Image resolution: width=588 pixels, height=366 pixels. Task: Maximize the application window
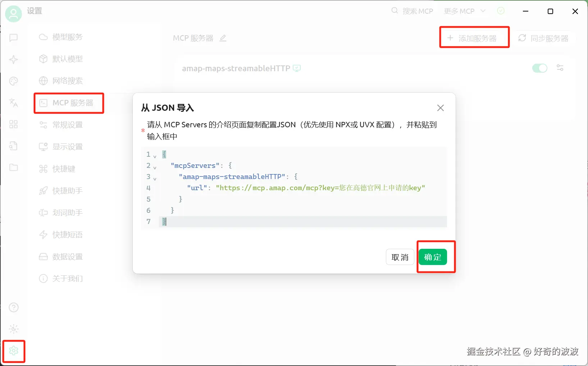pos(550,11)
